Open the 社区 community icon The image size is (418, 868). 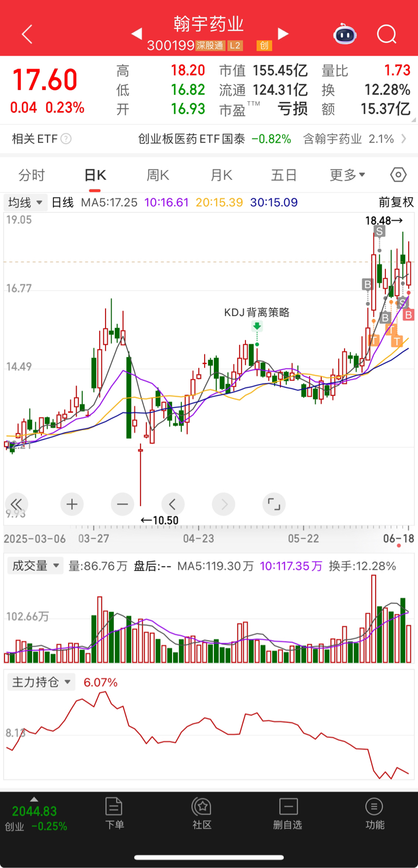[x=202, y=814]
